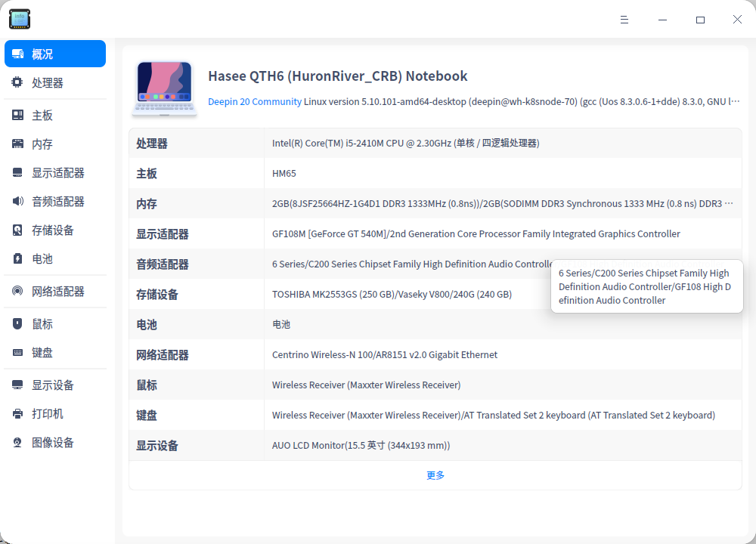Screen dimensions: 756x544
Task: Open the 电池 battery section icon
Action: tap(17, 259)
